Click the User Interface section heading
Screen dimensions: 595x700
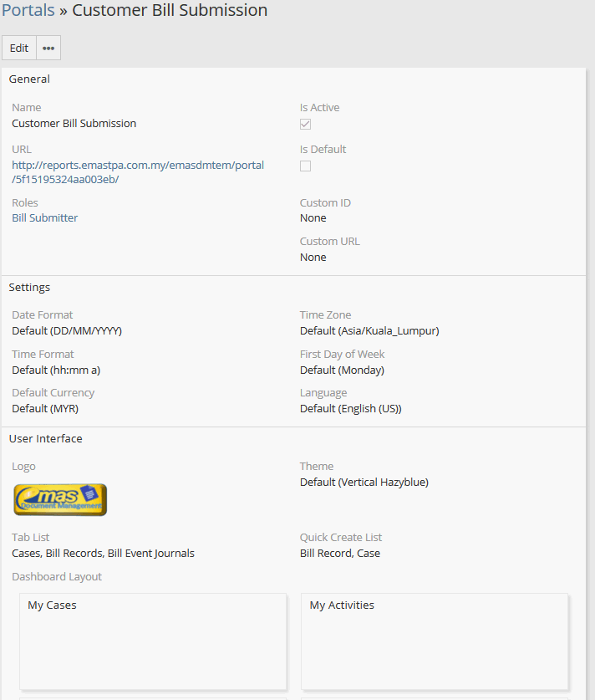point(45,438)
